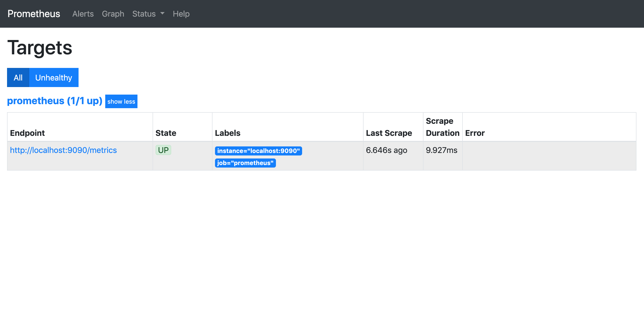Screen dimensions: 644x320
Task: Click the green UP state badge
Action: (163, 150)
